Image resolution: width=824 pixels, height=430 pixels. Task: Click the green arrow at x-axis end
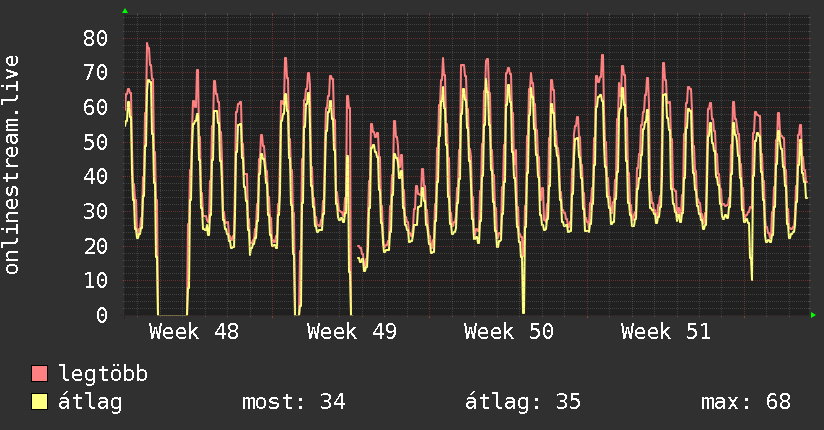pyautogui.click(x=813, y=315)
